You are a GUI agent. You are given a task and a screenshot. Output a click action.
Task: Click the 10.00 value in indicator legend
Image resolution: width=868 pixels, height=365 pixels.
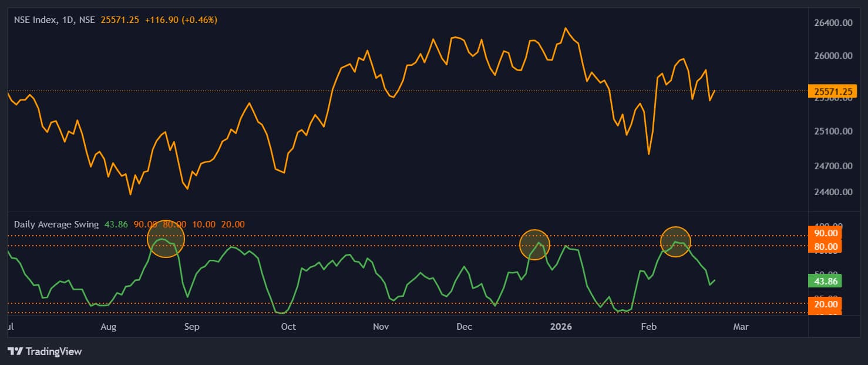click(204, 224)
